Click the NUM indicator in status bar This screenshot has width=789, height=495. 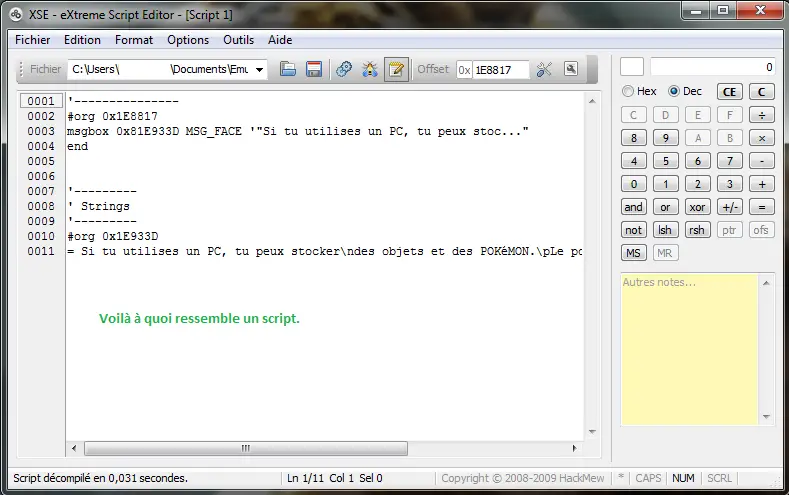683,478
